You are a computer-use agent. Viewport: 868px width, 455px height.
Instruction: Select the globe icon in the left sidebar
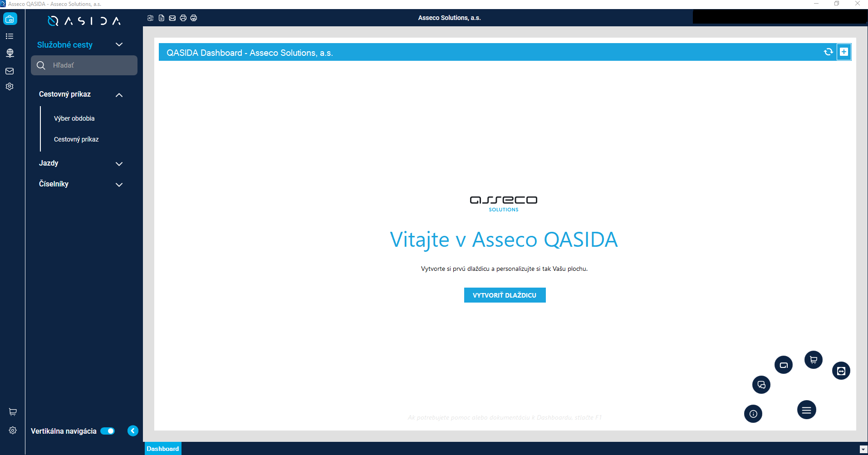point(9,53)
